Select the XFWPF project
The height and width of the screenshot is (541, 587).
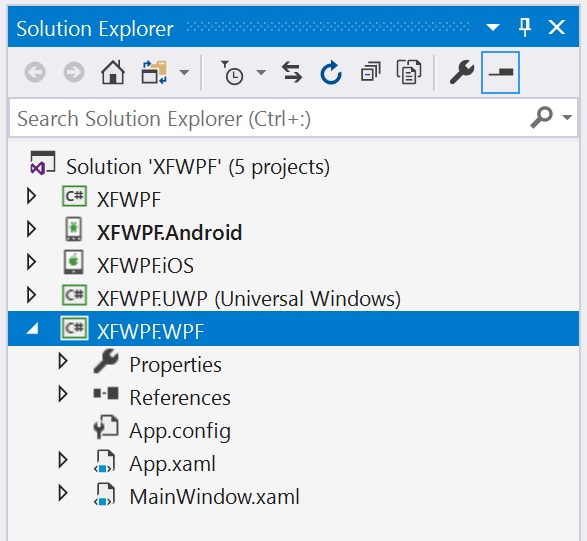coord(129,200)
